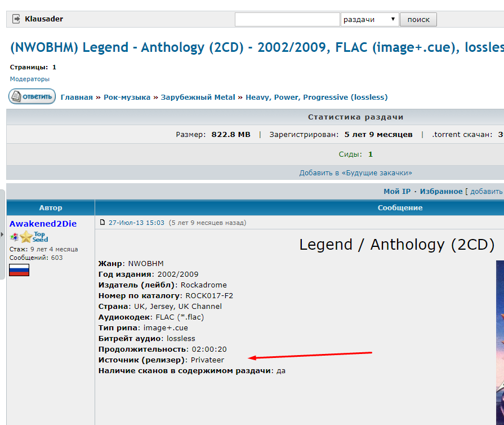Click the поиск search button
Screen dimensions: 504x425
(418, 19)
